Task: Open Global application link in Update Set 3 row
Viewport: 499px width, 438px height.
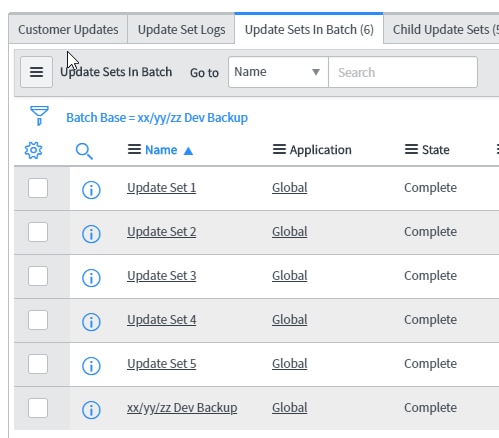Action: coord(290,276)
